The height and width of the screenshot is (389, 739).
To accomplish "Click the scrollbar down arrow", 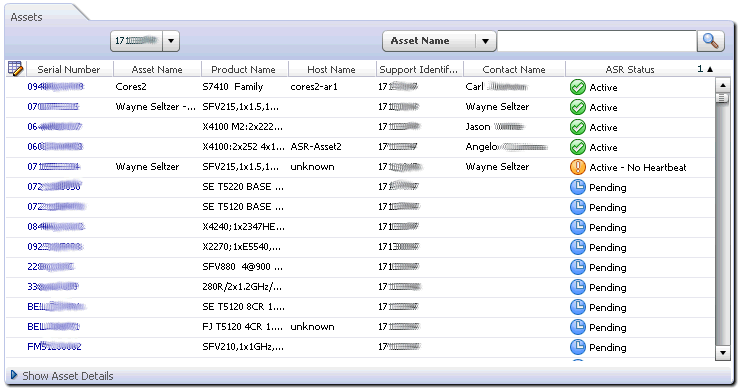I will (x=723, y=352).
